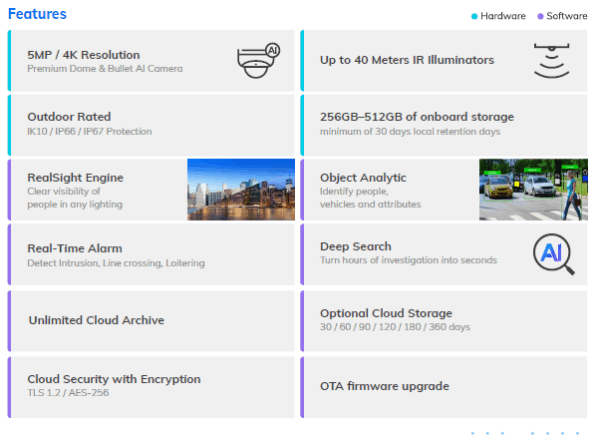This screenshot has height=435, width=600.
Task: Click the Features section heading
Action: point(38,14)
